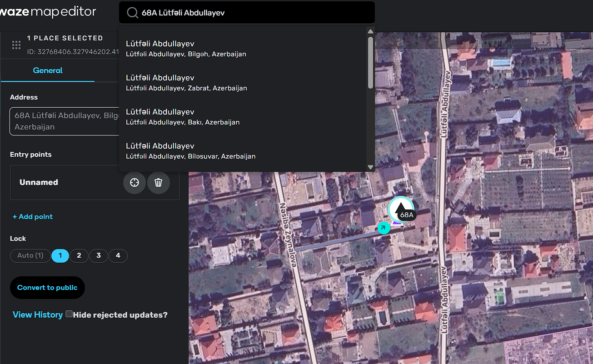This screenshot has height=364, width=593.
Task: Click the crosshair locate entry point icon
Action: point(135,183)
